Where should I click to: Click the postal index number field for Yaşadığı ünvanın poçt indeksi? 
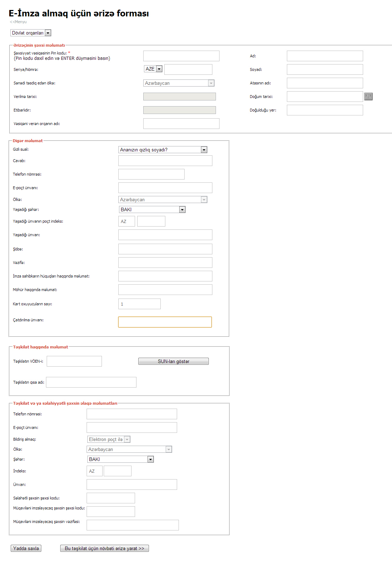coord(151,221)
